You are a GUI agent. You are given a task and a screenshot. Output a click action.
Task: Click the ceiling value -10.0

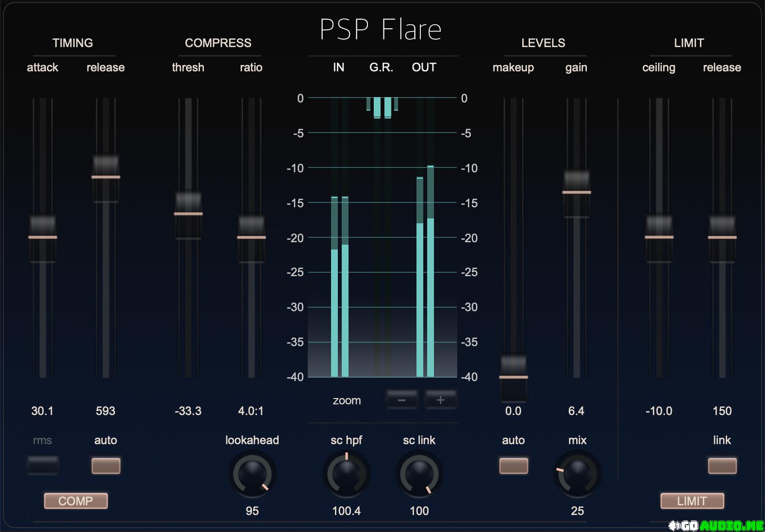click(659, 411)
